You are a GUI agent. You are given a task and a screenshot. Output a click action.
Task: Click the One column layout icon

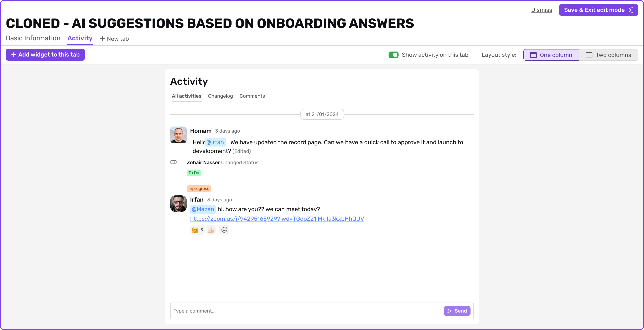click(534, 55)
